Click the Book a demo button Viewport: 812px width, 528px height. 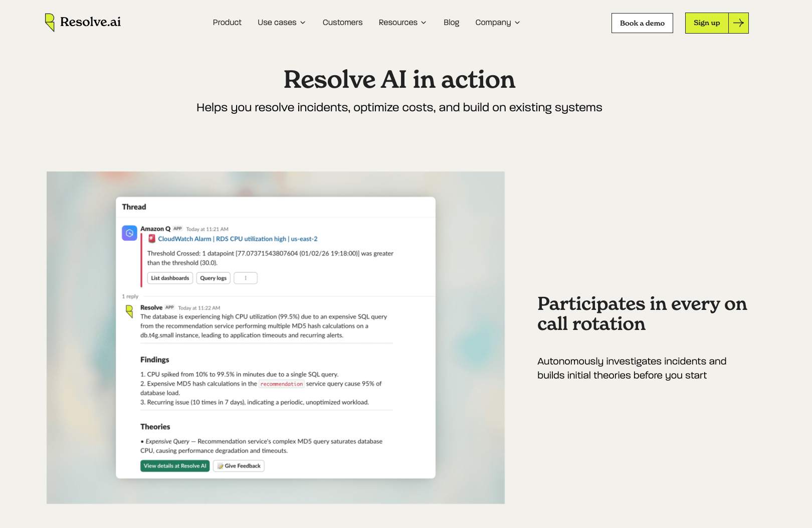[642, 23]
